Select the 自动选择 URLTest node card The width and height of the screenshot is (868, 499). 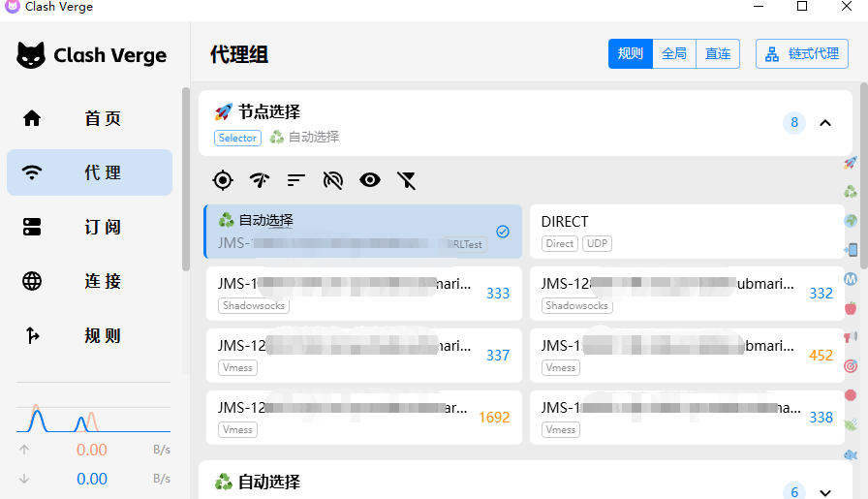[x=363, y=232]
